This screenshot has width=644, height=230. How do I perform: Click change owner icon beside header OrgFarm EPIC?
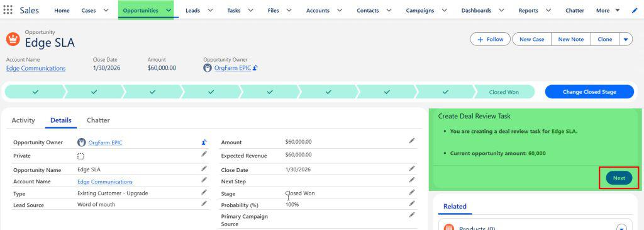coord(255,68)
